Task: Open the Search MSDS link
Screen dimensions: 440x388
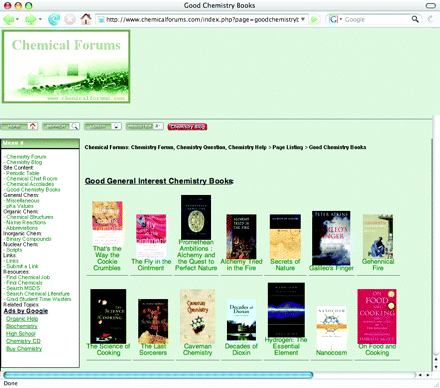Action: coord(23,288)
